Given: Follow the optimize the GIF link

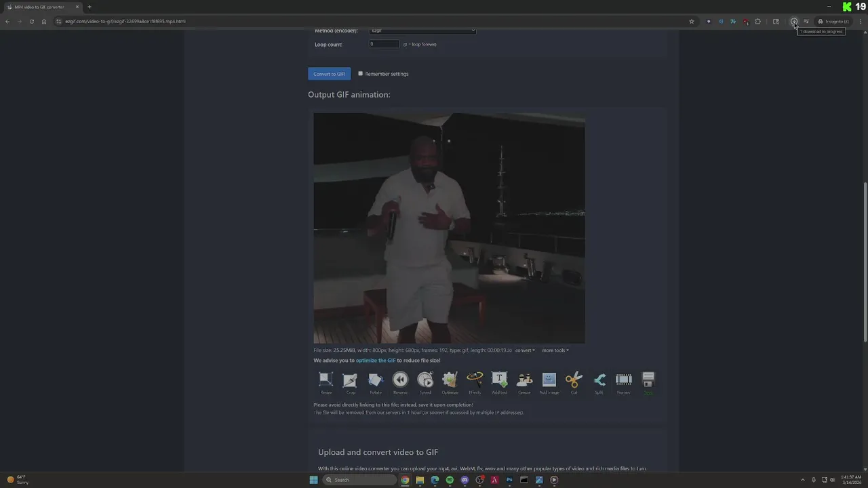Looking at the screenshot, I should [376, 361].
